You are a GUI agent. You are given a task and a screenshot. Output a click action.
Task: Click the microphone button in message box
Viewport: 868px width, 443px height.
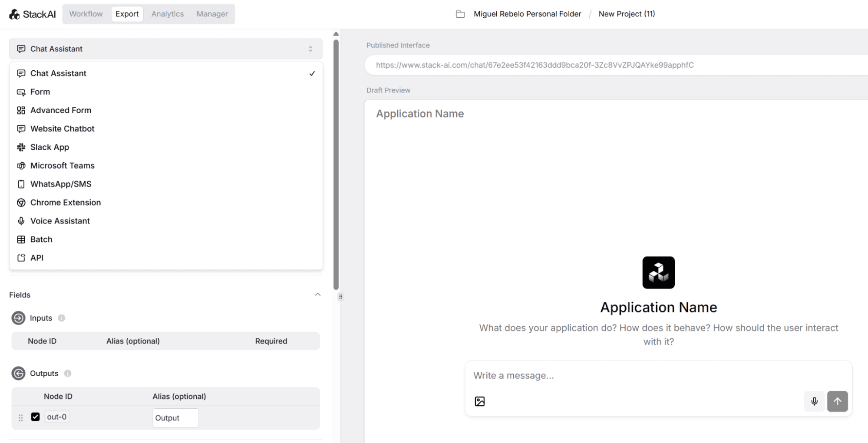814,401
